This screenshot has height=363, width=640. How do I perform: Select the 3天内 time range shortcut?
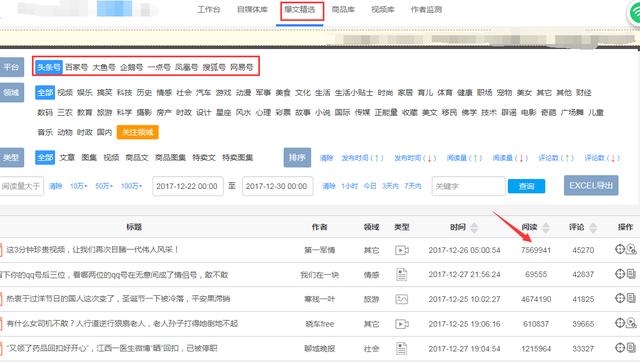(x=390, y=186)
